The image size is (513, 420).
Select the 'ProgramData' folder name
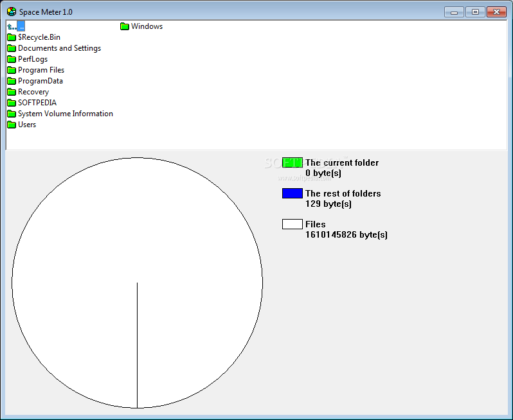tap(40, 81)
